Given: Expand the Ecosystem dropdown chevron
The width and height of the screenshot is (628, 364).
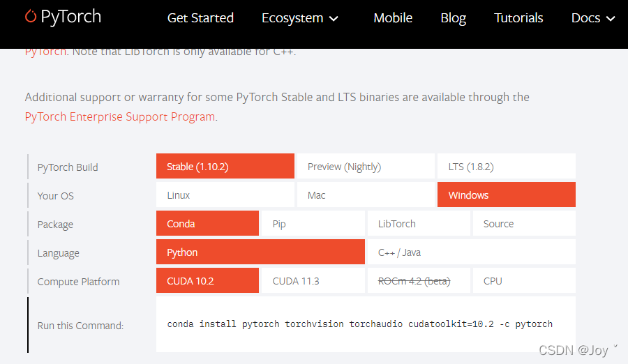Looking at the screenshot, I should coord(334,18).
